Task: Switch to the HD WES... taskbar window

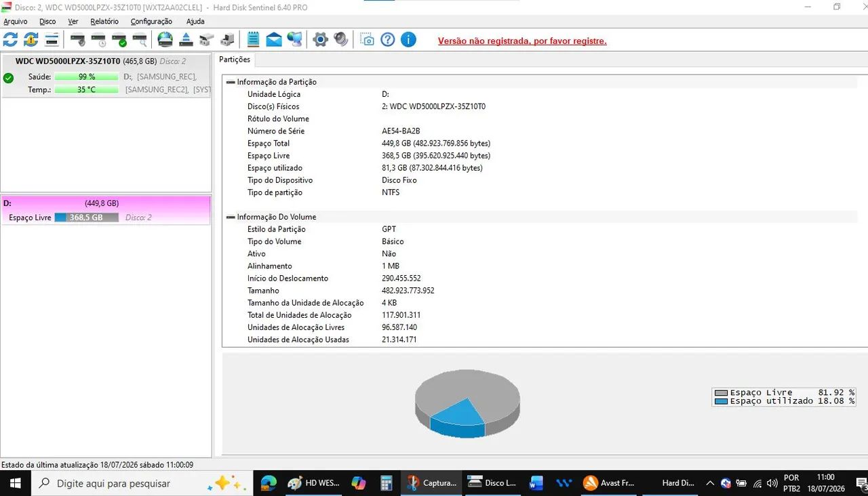Action: tap(314, 483)
